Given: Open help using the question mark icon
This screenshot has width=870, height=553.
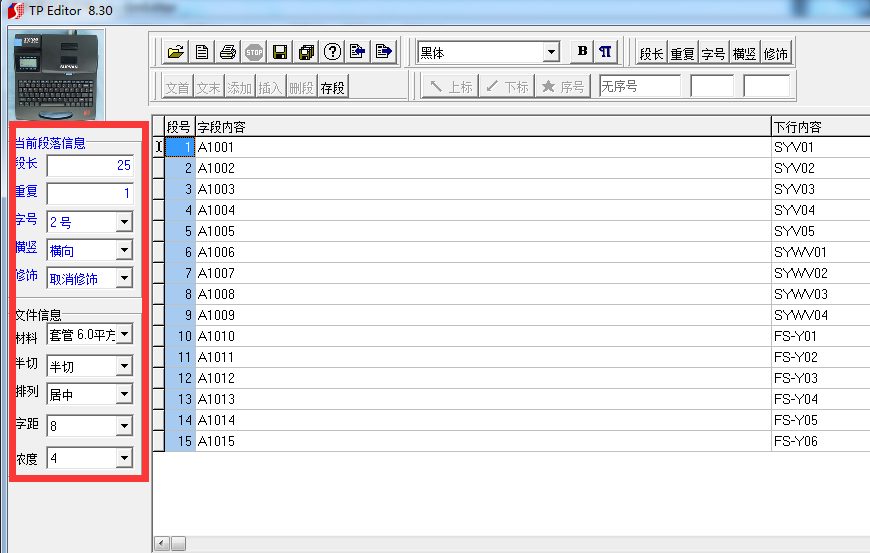Looking at the screenshot, I should (x=332, y=52).
